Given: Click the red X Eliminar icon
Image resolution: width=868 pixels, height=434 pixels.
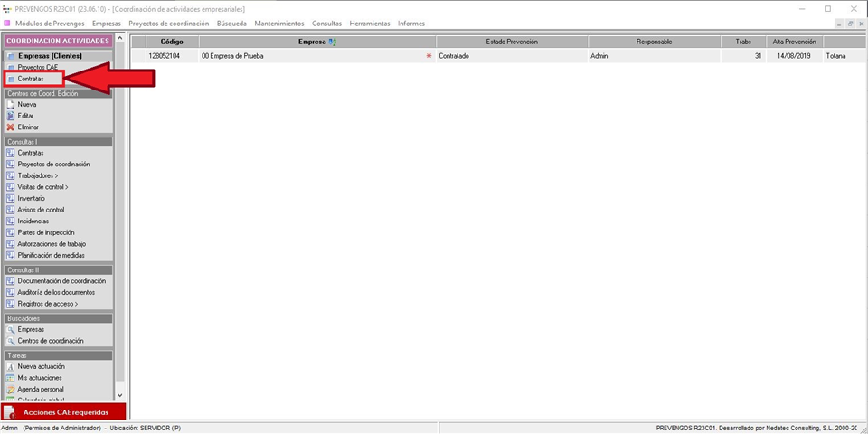Looking at the screenshot, I should 11,127.
